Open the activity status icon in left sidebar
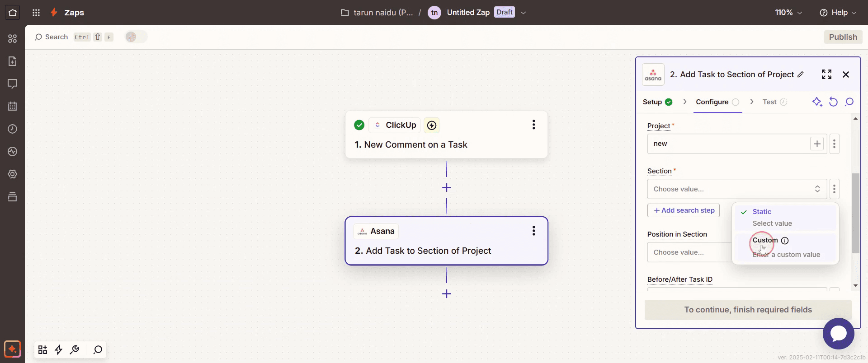Image resolution: width=868 pixels, height=363 pixels. pos(13,152)
